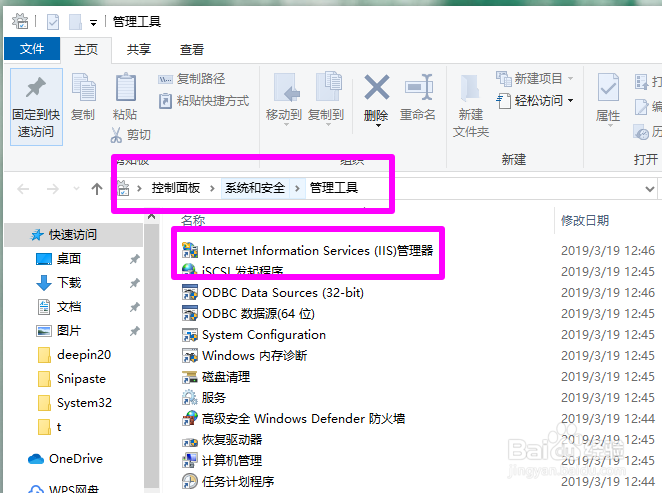Viewport: 662px width, 493px height.
Task: Select 快速访问 in the navigation pane
Action: (x=73, y=235)
